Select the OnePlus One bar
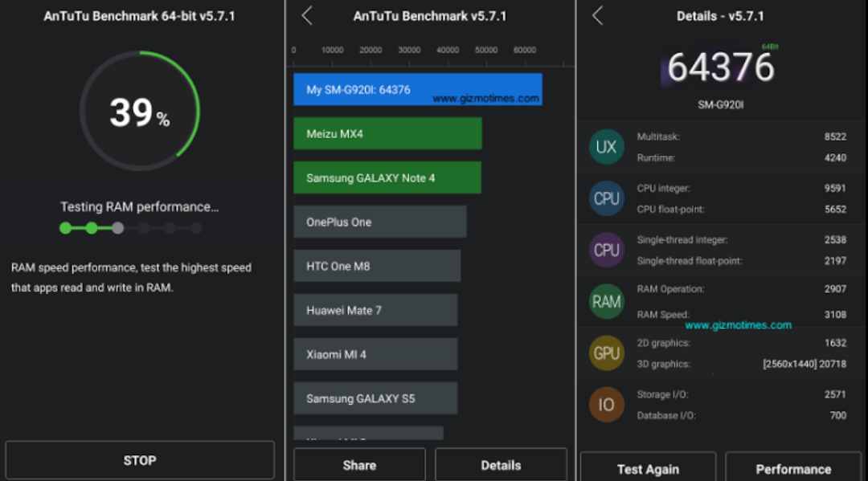Image resolution: width=868 pixels, height=481 pixels. coord(379,222)
